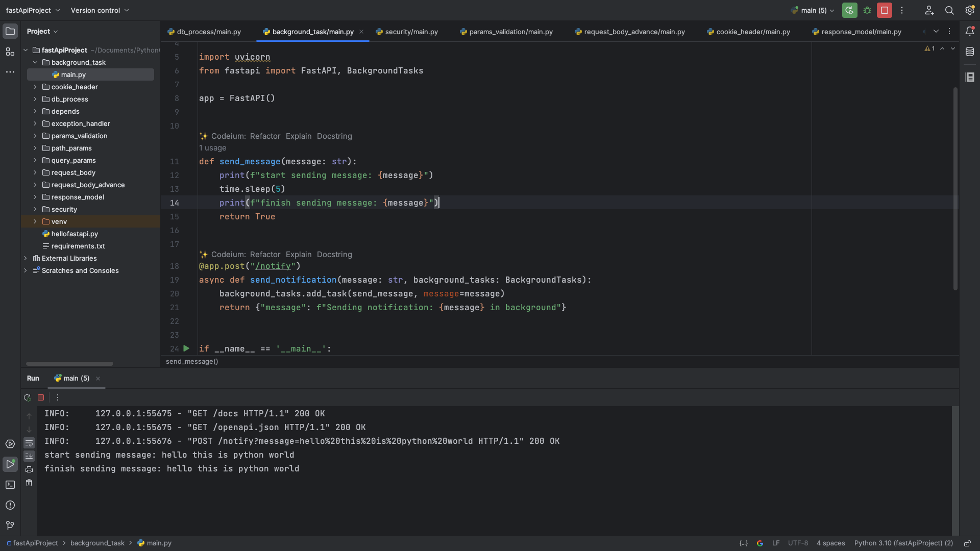Image resolution: width=980 pixels, height=551 pixels.
Task: Toggle scroll to end in console
Action: click(29, 456)
